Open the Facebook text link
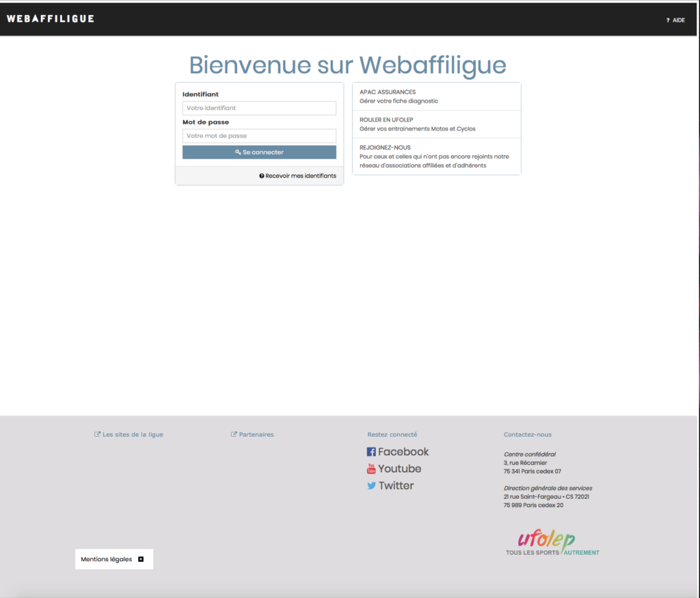 [x=403, y=452]
